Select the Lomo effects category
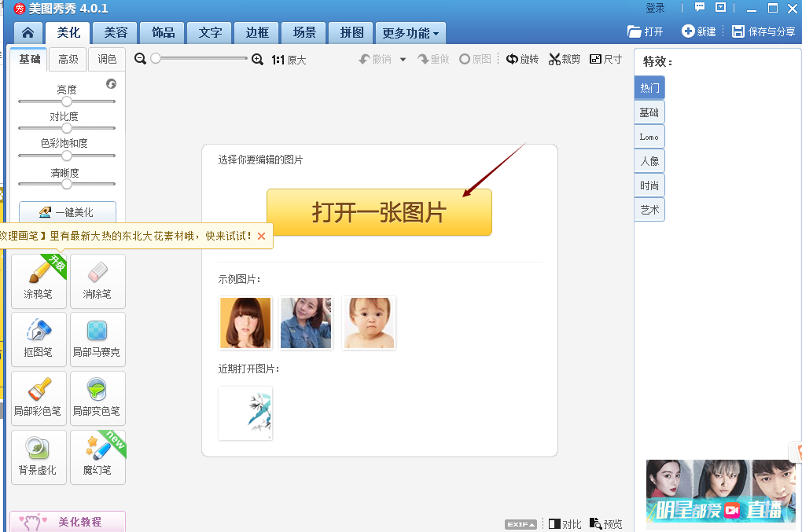 pos(649,137)
